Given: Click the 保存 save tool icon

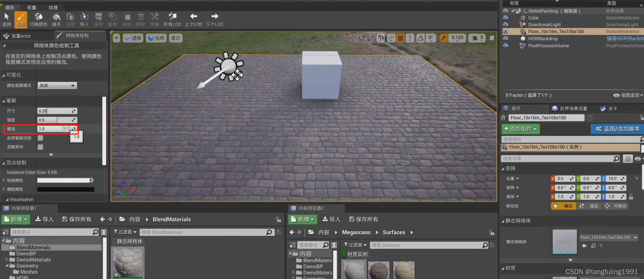Looking at the screenshot, I should (x=98, y=19).
